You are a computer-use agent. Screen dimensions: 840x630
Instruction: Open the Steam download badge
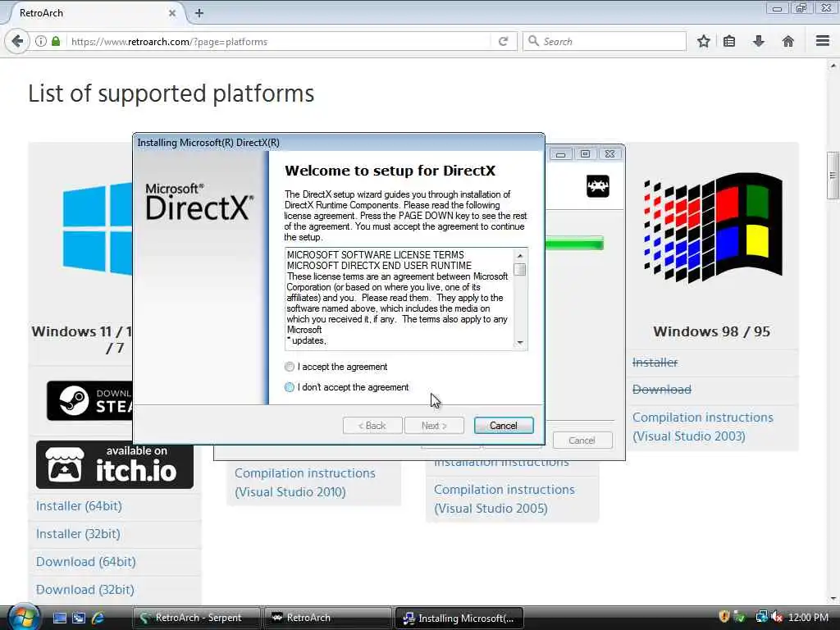89,400
